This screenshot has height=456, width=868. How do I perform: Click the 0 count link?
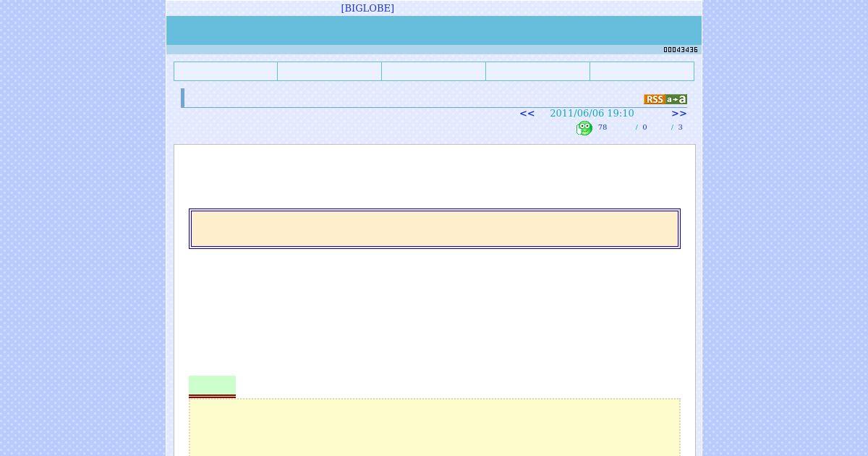[x=644, y=127]
